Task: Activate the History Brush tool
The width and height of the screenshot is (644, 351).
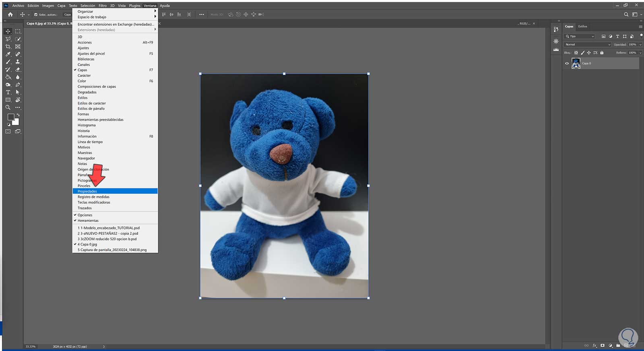Action: click(8, 70)
